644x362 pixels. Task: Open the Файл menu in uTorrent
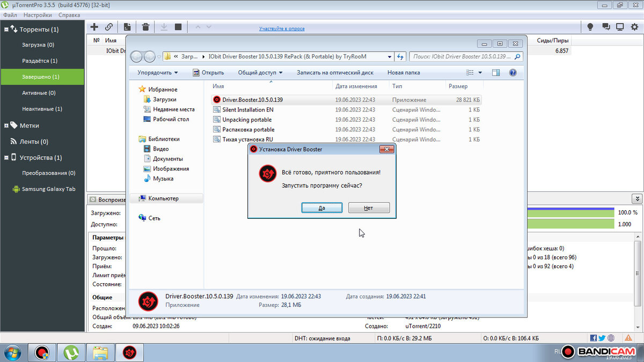pyautogui.click(x=10, y=15)
